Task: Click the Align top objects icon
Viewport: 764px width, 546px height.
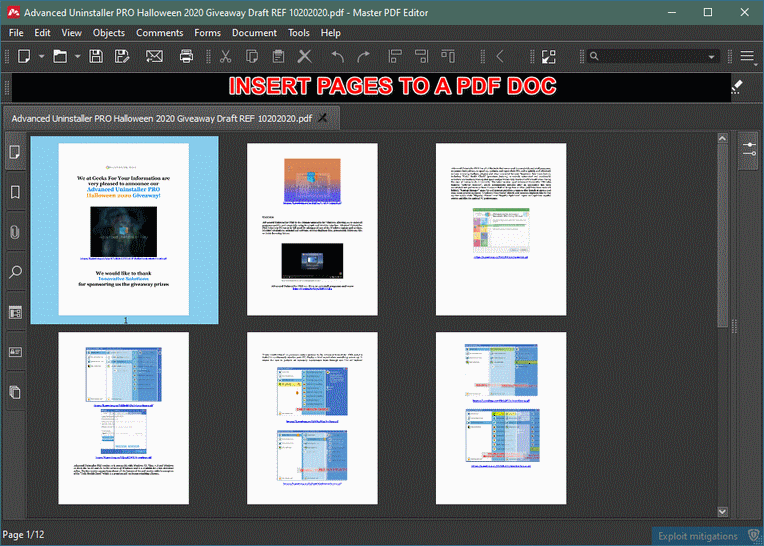Action: pyautogui.click(x=448, y=56)
